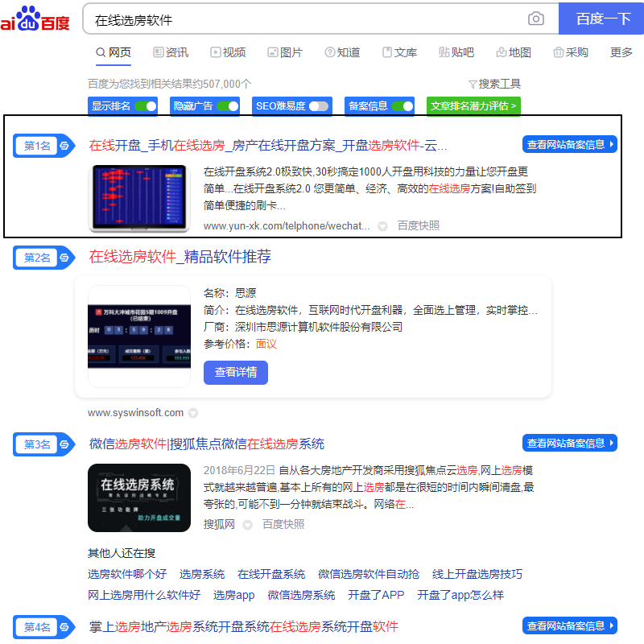The width and height of the screenshot is (644, 644).
Task: Click related search 微信选房软件自动抢
Action: (369, 574)
